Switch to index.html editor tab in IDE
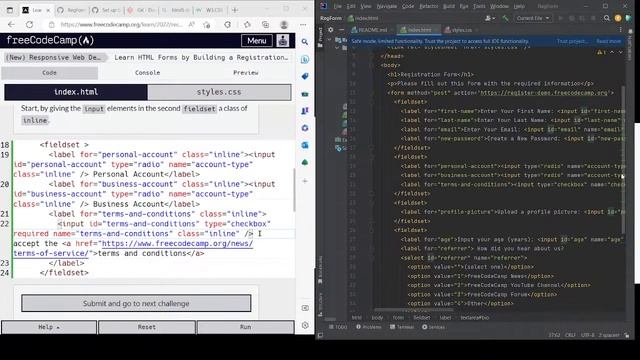The width and height of the screenshot is (640, 360). pos(419,30)
